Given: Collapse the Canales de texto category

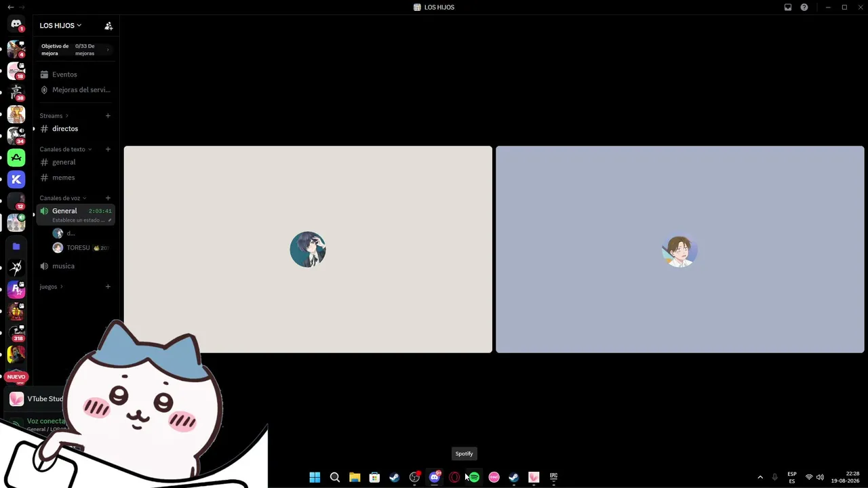Looking at the screenshot, I should click(66, 149).
